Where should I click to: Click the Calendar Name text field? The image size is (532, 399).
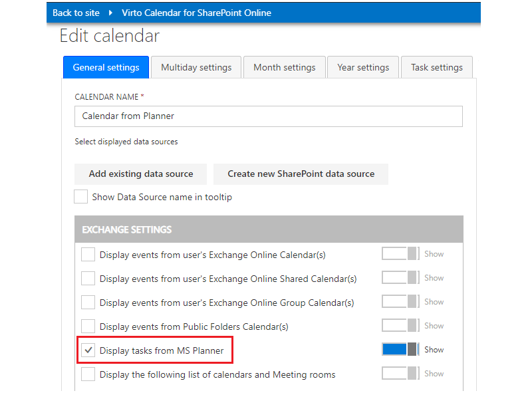(x=268, y=116)
